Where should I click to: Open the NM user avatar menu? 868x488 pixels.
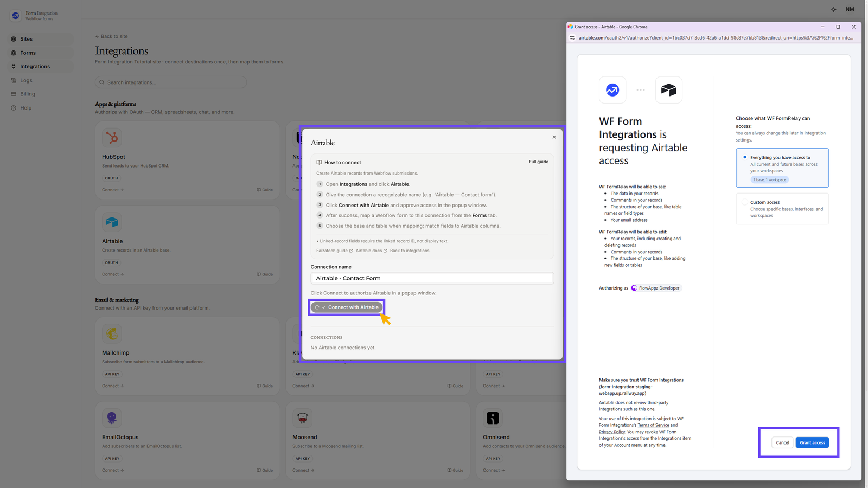coord(850,9)
